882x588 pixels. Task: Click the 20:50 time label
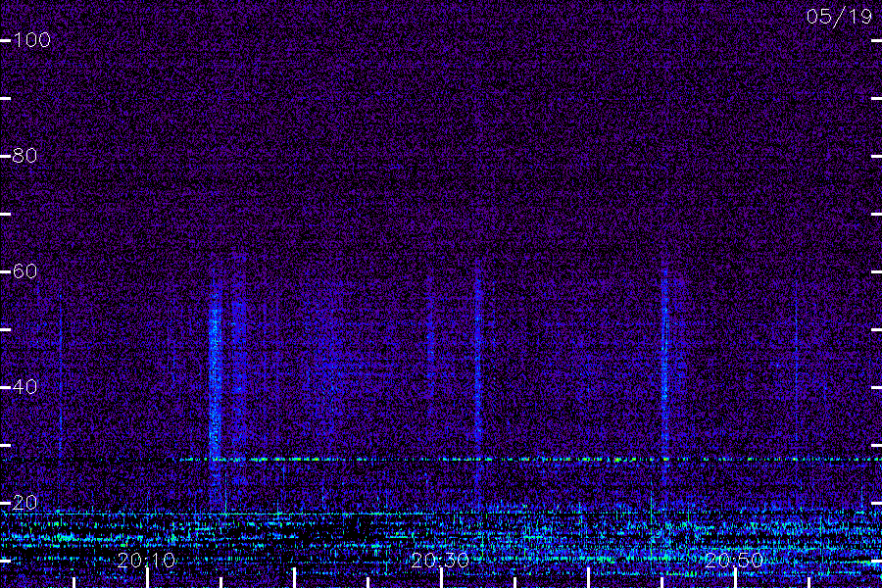(x=734, y=561)
